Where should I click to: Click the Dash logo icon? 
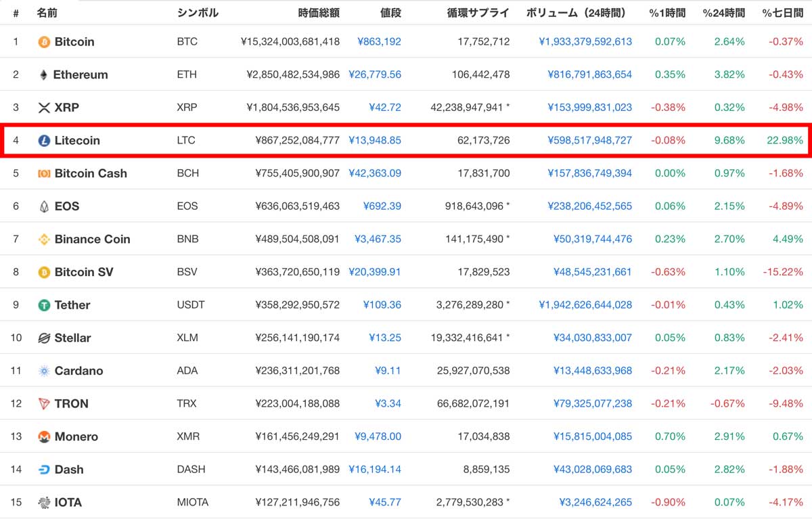(x=44, y=470)
